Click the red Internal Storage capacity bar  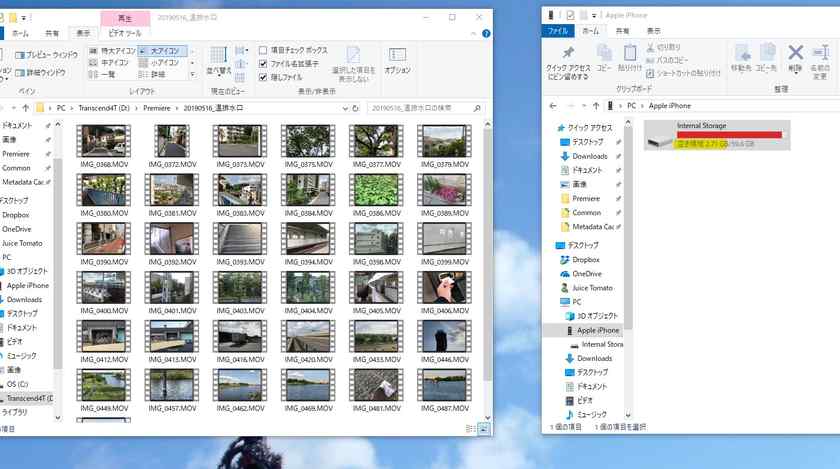tap(729, 135)
